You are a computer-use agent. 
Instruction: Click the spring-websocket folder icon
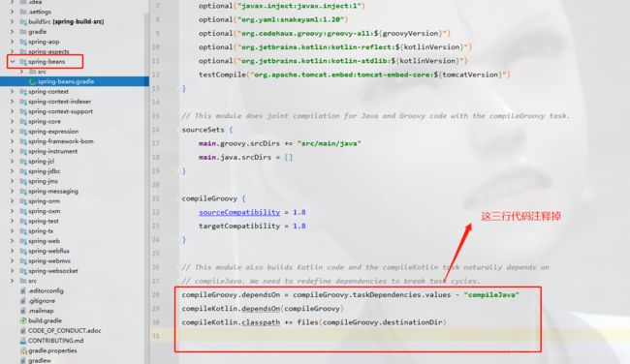[23, 271]
